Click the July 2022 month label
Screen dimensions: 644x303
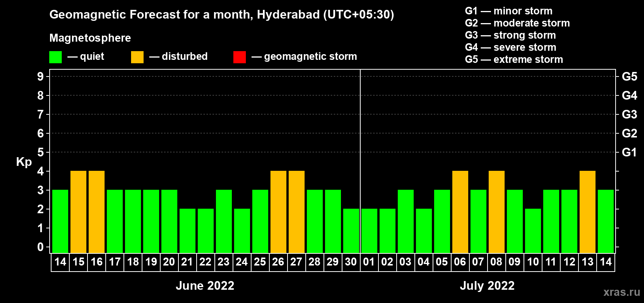pos(487,286)
